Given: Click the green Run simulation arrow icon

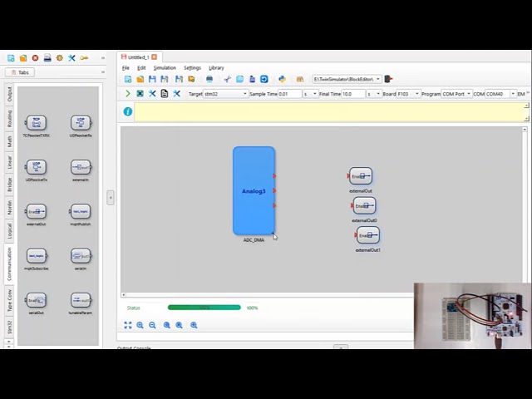Looking at the screenshot, I should tap(128, 94).
